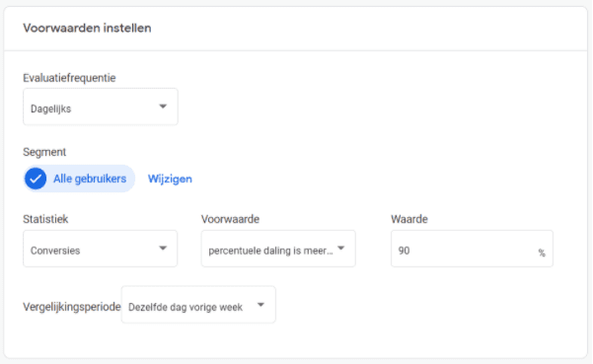Click the blue checkmark icon in segment chip

tap(36, 179)
